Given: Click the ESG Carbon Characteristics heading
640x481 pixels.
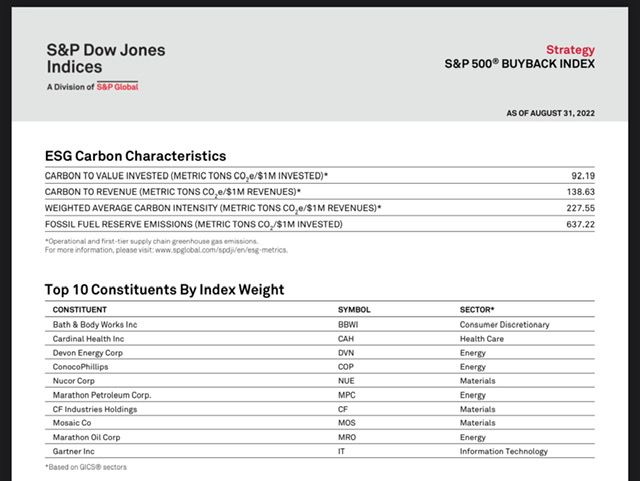Looking at the screenshot, I should click(x=135, y=156).
